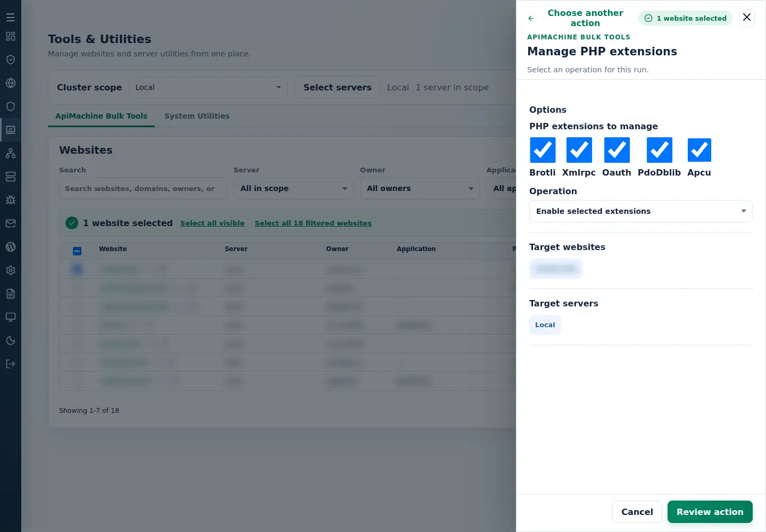This screenshot has width=766, height=532.
Task: Uncheck the Apcu extension checkbox
Action: (700, 150)
